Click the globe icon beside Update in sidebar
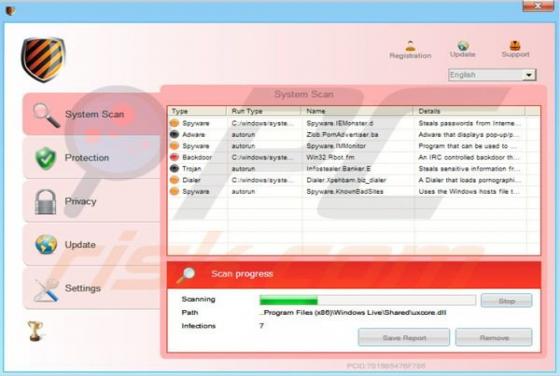Image resolution: width=560 pixels, height=376 pixels. pyautogui.click(x=46, y=245)
